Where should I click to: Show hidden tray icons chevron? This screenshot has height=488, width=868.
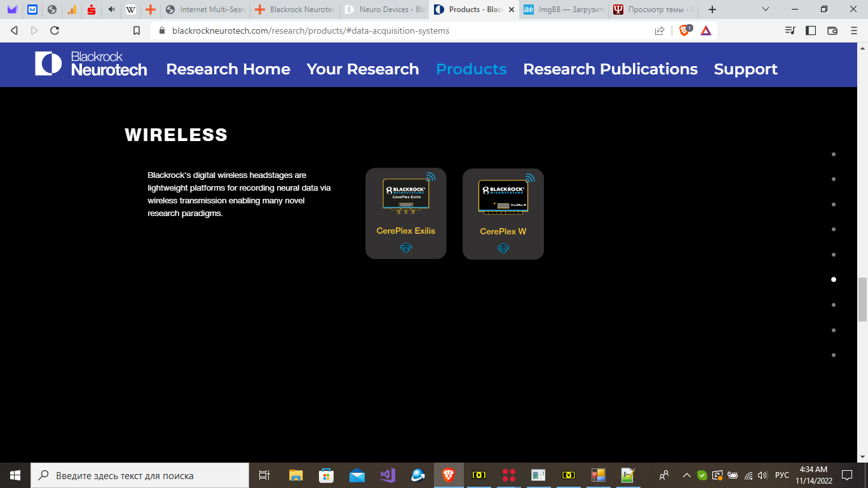[687, 475]
